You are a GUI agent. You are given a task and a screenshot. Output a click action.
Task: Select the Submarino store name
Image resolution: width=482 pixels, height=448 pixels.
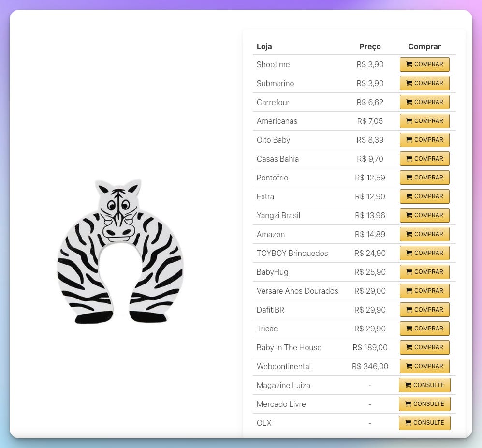pyautogui.click(x=275, y=83)
